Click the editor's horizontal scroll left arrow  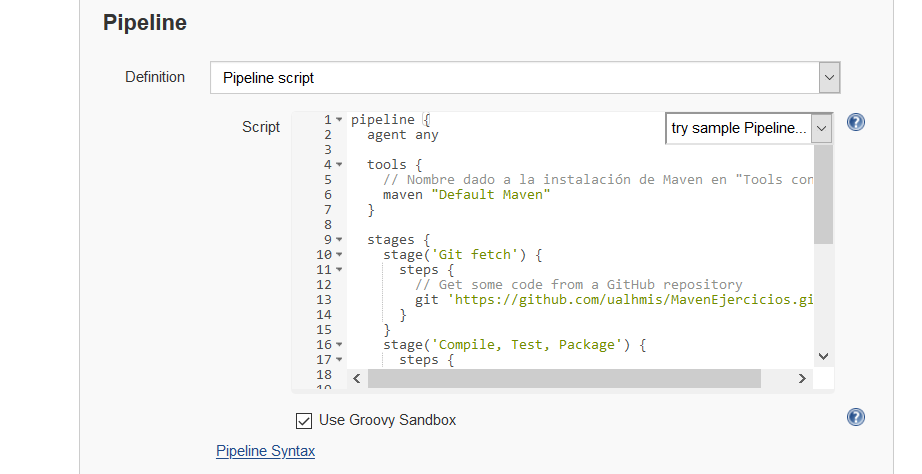(357, 379)
